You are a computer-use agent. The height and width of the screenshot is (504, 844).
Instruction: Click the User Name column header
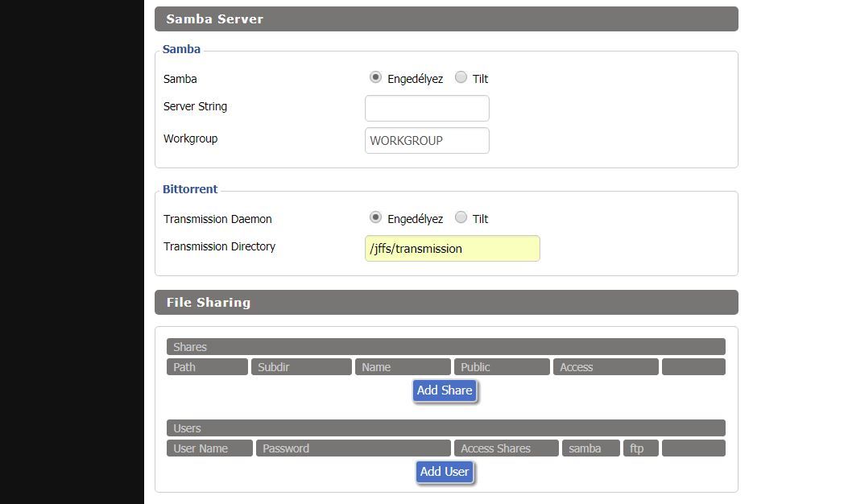tap(209, 448)
